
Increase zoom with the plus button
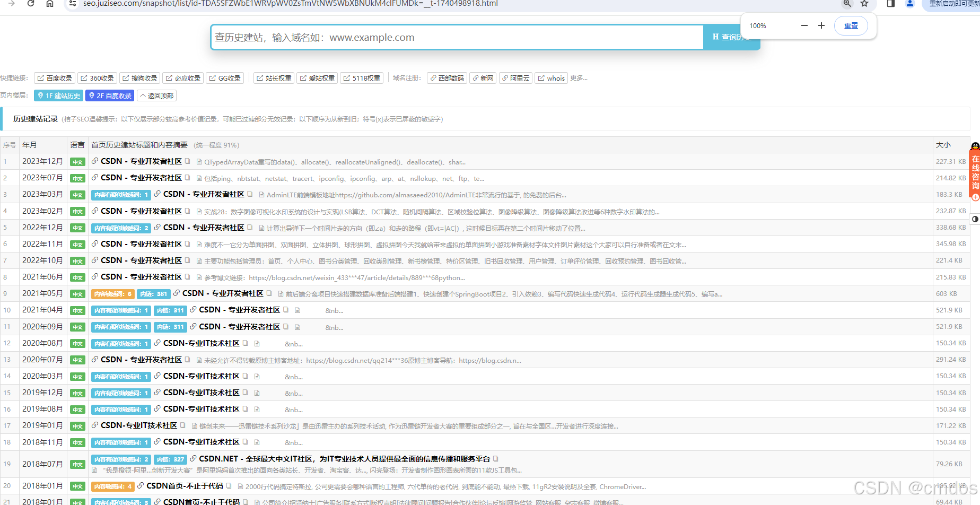click(x=821, y=25)
